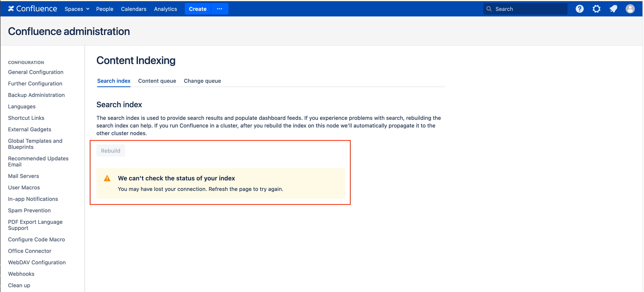644x292 pixels.
Task: Expand the Spaces dropdown menu
Action: (77, 9)
